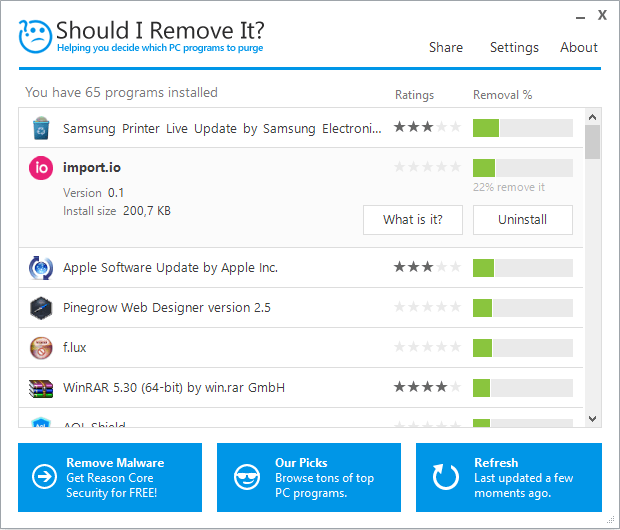Click the Apple Software Update star rating

coord(427,267)
